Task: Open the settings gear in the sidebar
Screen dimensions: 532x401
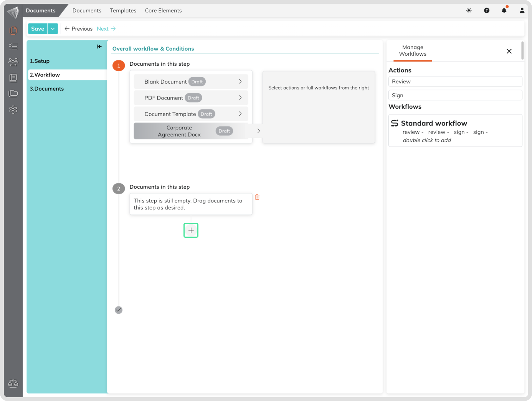Action: tap(13, 110)
